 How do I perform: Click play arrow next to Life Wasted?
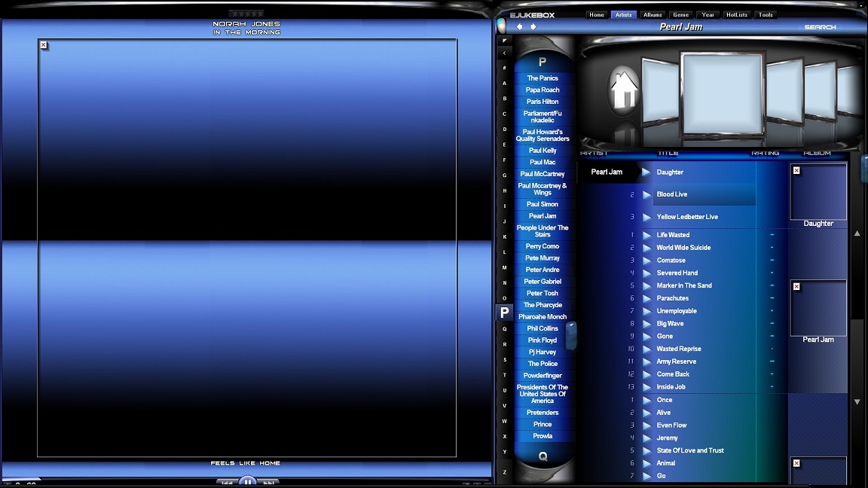tap(646, 235)
